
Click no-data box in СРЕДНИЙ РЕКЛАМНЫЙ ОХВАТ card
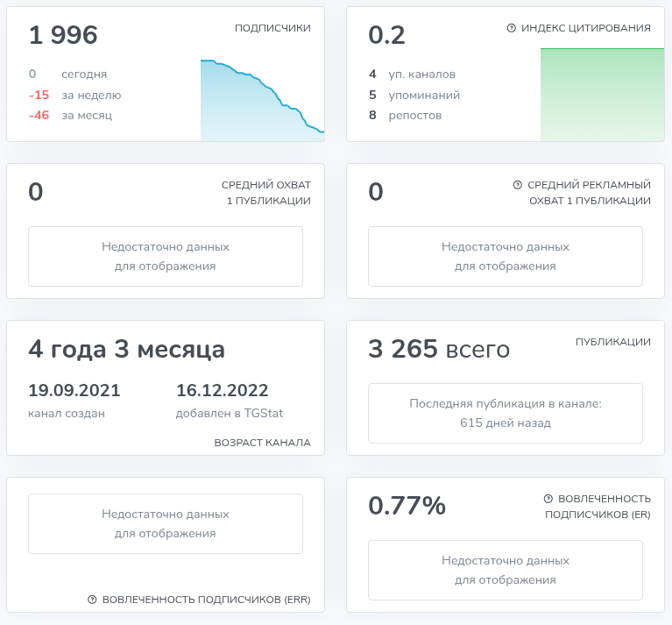506,256
